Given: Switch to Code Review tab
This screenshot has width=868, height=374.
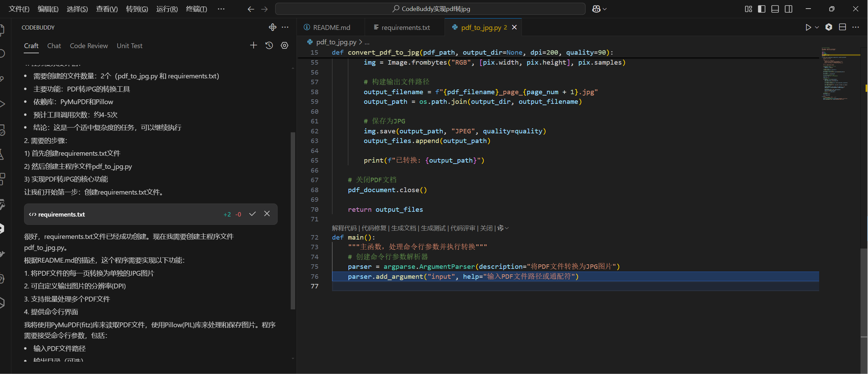Looking at the screenshot, I should [89, 46].
